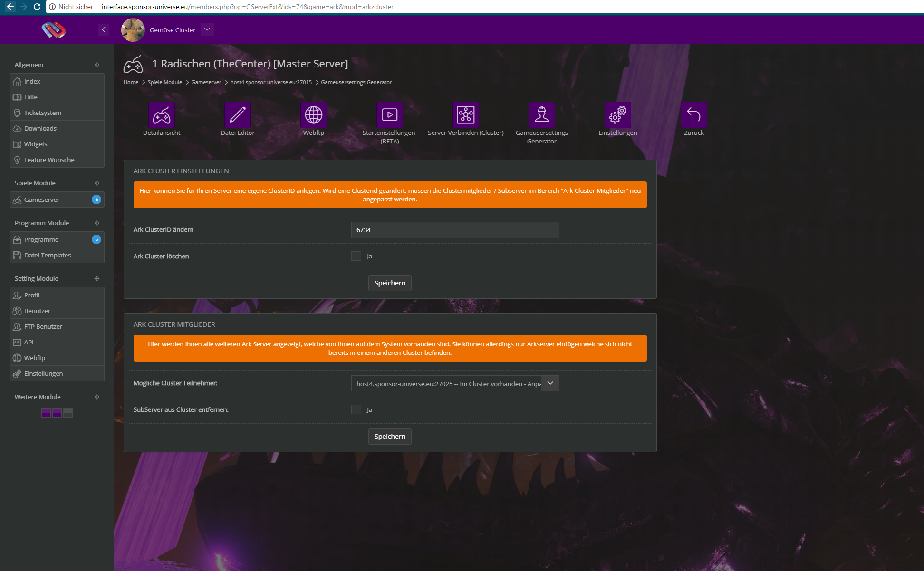Go to host4.sponsor-universe.eu:27015 breadcrumb
This screenshot has width=924, height=571.
click(271, 82)
